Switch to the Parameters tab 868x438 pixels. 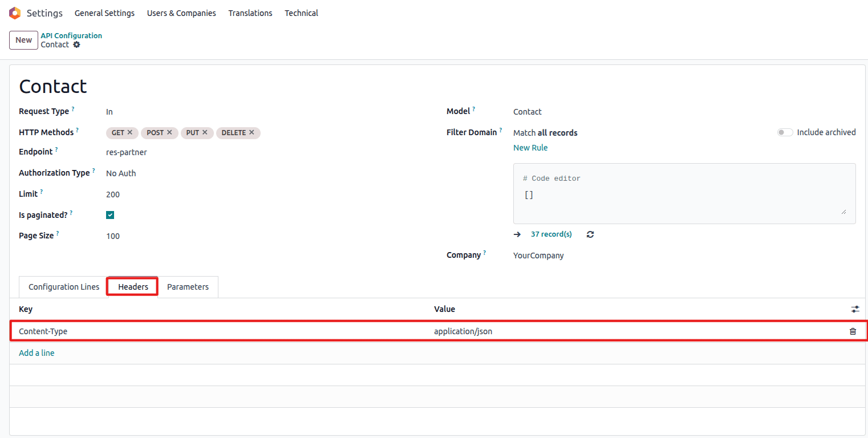coord(188,287)
